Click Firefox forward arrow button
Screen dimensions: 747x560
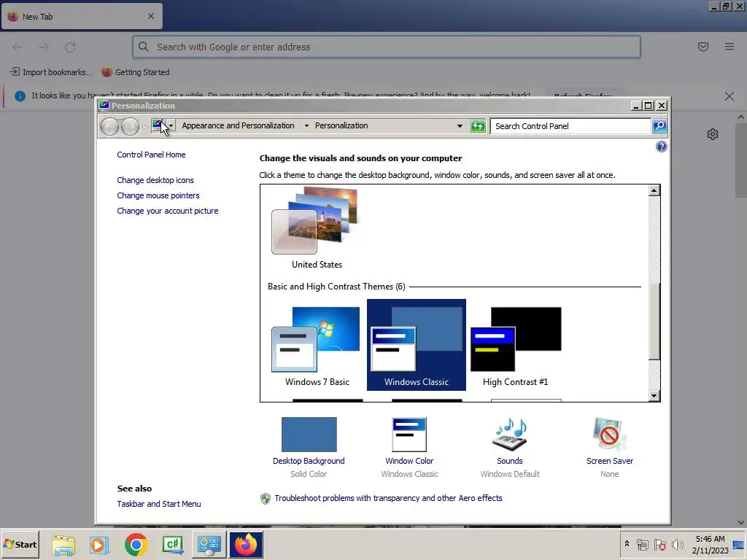tap(44, 47)
